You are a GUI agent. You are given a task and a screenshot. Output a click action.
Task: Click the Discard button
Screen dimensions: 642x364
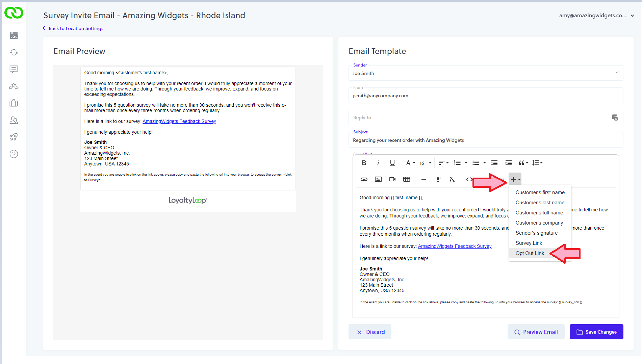370,332
